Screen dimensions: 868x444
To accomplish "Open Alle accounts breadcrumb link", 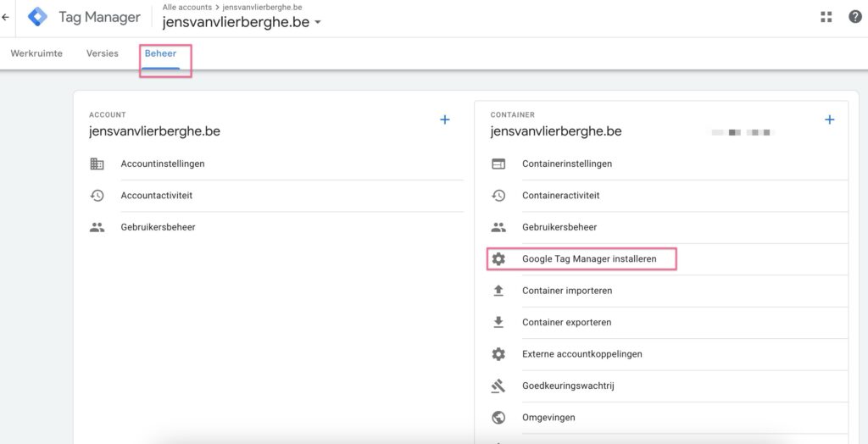I will [x=187, y=8].
